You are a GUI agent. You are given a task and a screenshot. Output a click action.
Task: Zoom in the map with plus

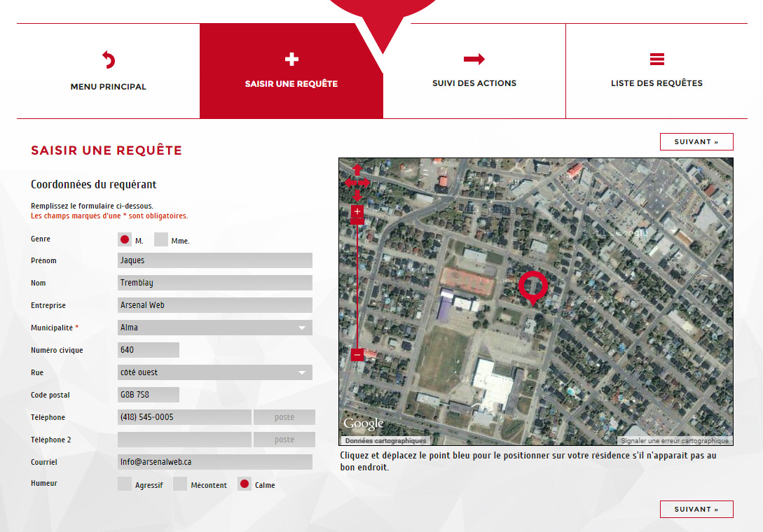point(357,211)
